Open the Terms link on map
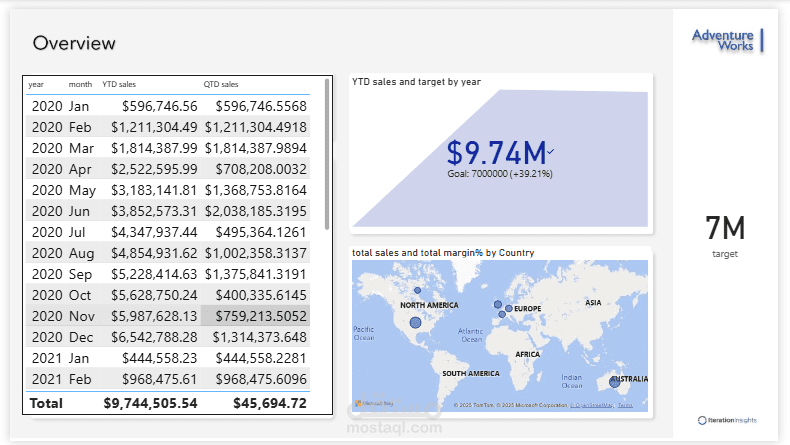The width and height of the screenshot is (790, 445). click(625, 405)
